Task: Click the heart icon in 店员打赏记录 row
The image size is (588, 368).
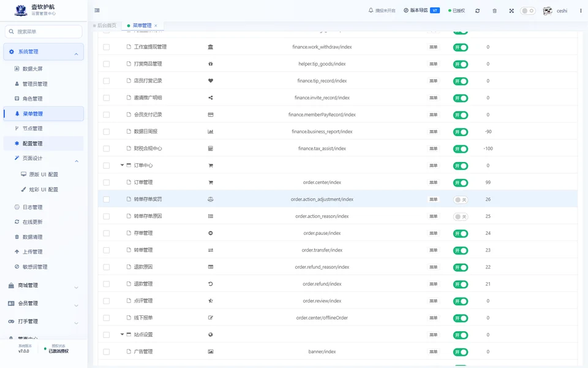Action: [210, 81]
